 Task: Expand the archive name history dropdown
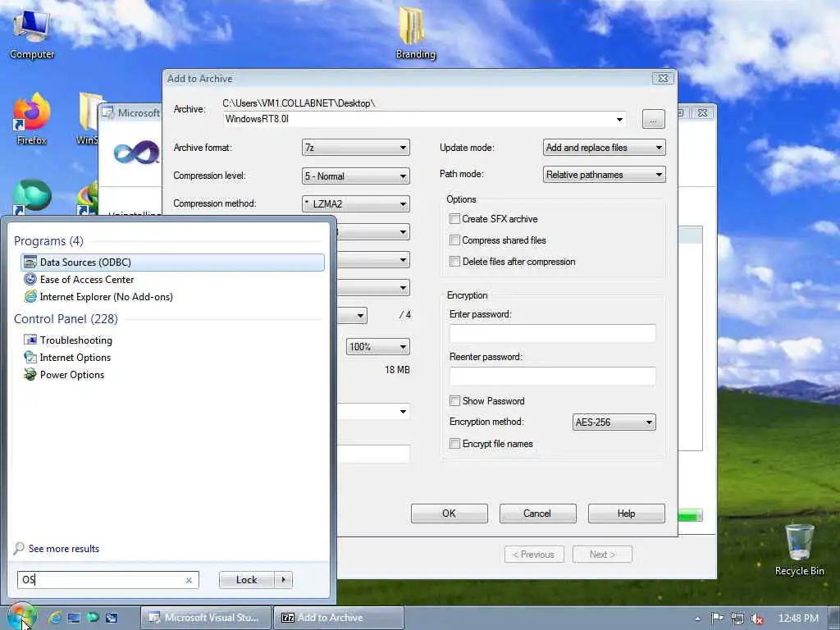coord(619,119)
